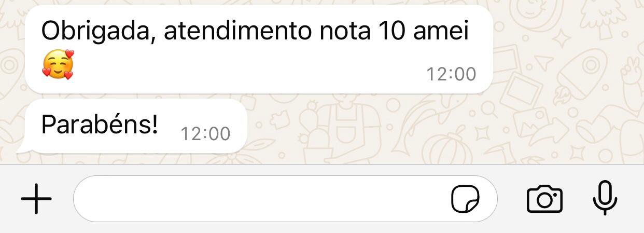Screen dimensions: 644x233
Task: Click the word "amei" in the message
Action: pos(441,32)
